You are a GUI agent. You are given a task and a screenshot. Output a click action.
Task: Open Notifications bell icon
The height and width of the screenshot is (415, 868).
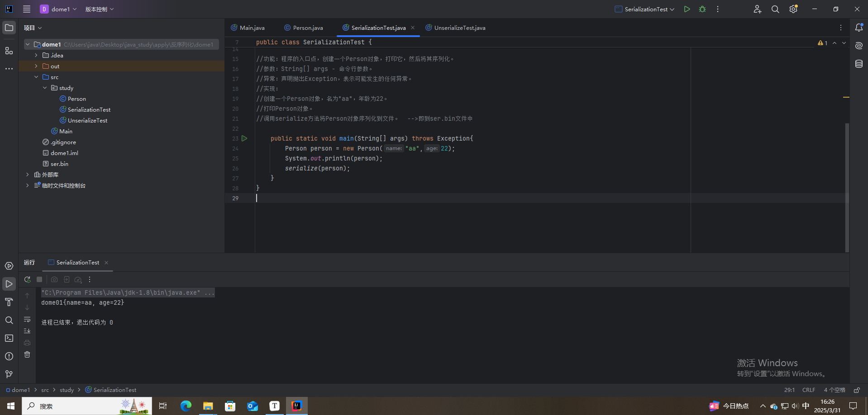[859, 28]
